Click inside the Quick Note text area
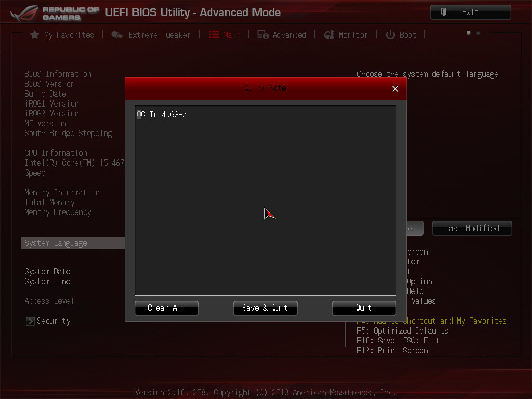Viewport: 532px width, 399px height. (265, 201)
